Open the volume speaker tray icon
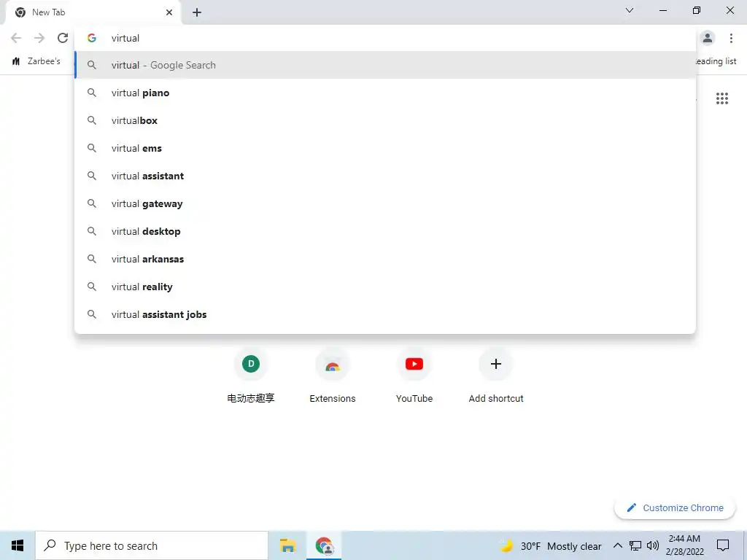 pyautogui.click(x=653, y=545)
